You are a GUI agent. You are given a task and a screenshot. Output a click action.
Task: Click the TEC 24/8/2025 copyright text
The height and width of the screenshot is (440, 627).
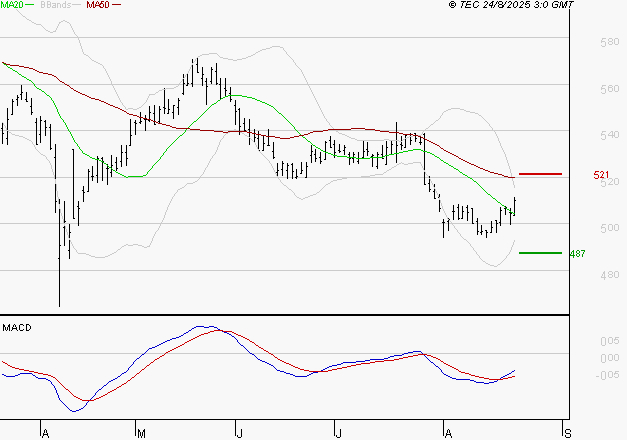[511, 5]
